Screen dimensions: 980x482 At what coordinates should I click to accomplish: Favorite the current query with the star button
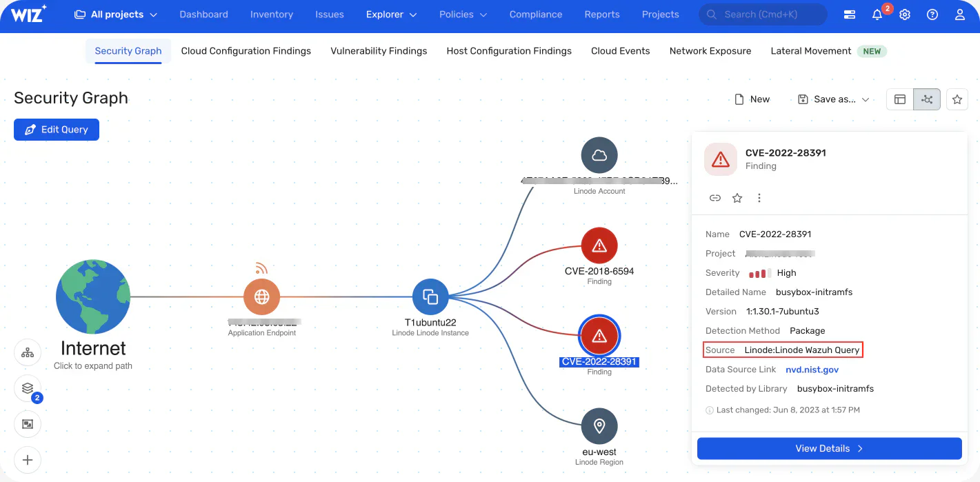click(957, 99)
